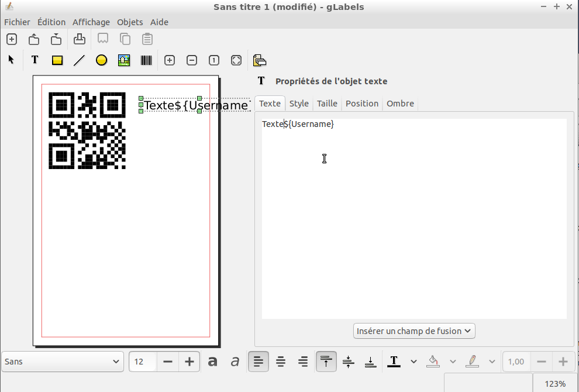Open the Sans font family dropdown
This screenshot has width=579, height=392.
[x=63, y=362]
